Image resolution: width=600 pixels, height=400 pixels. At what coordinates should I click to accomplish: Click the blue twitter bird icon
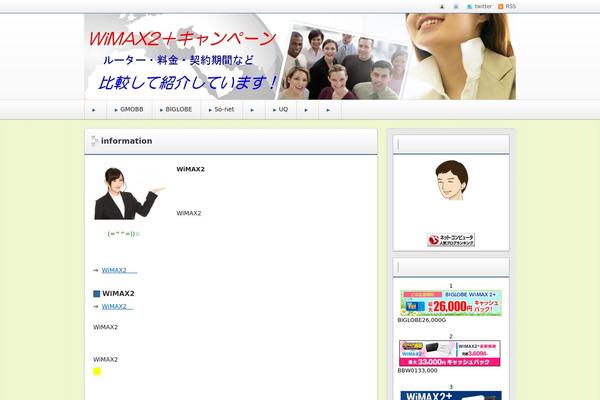(470, 7)
